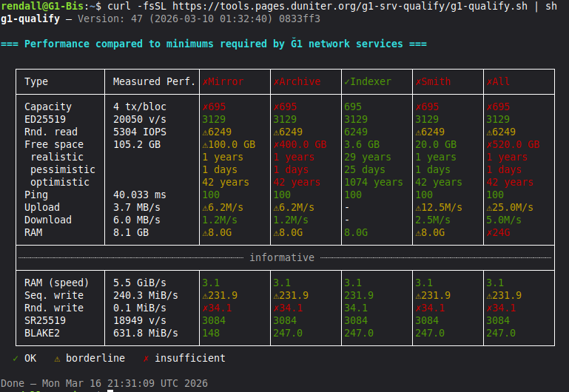The image size is (569, 392).
Task: Click the green checkmark beside Indexer header
Action: (x=347, y=82)
